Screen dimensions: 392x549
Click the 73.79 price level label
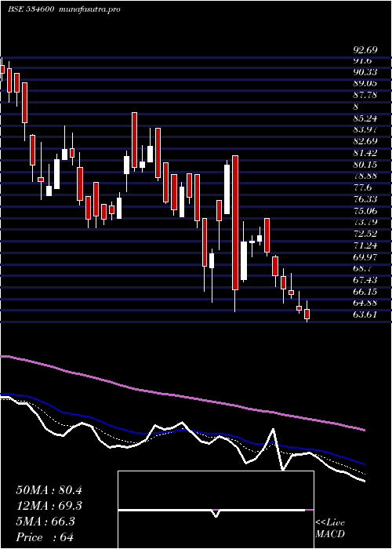(x=365, y=222)
